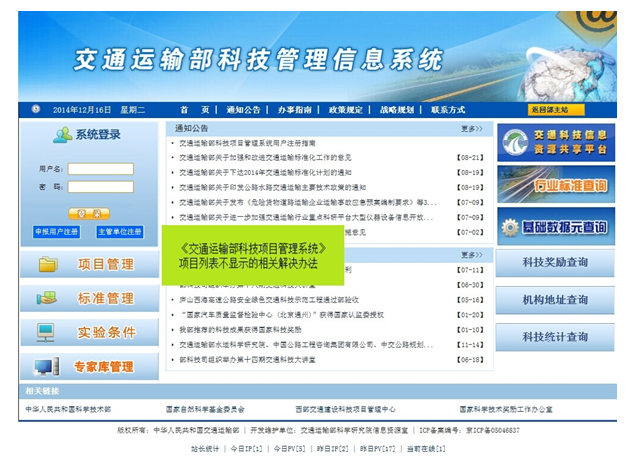This screenshot has width=637, height=457.
Task: Open the 通知公告 navigation item
Action: (x=243, y=110)
